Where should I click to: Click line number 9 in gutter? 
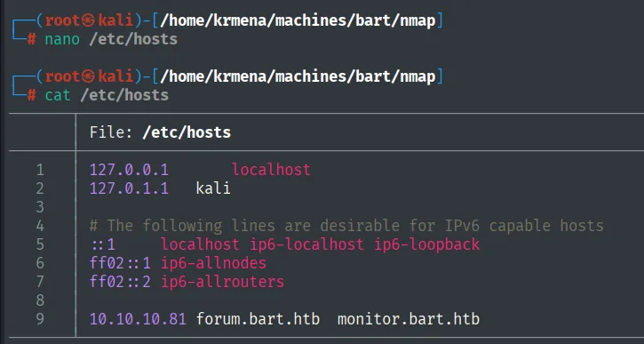click(40, 319)
